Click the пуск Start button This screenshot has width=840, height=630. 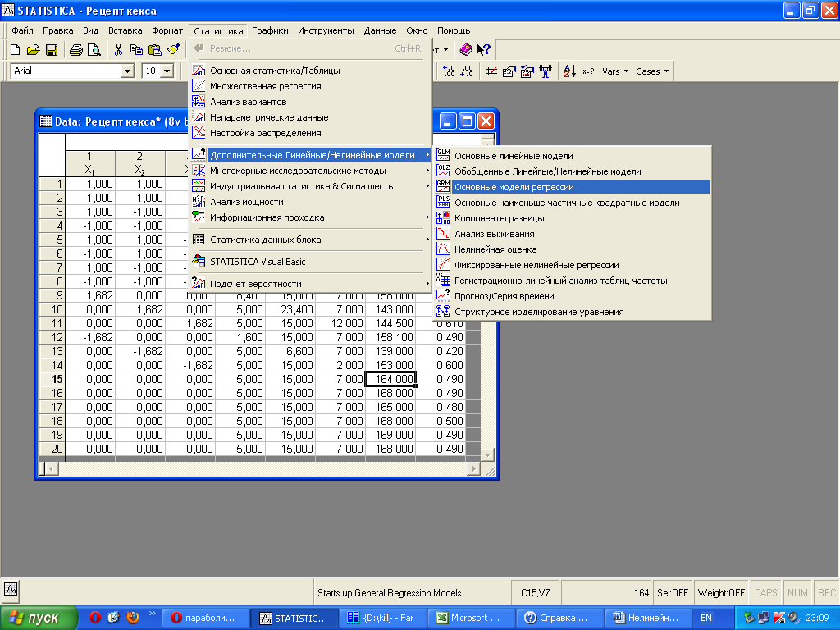pyautogui.click(x=39, y=618)
